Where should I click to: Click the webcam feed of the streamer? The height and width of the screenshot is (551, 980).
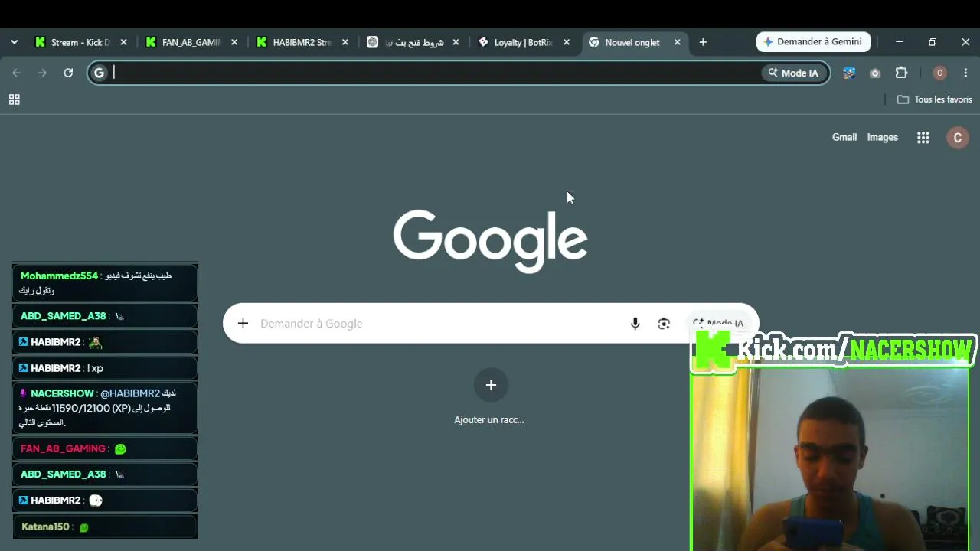830,459
